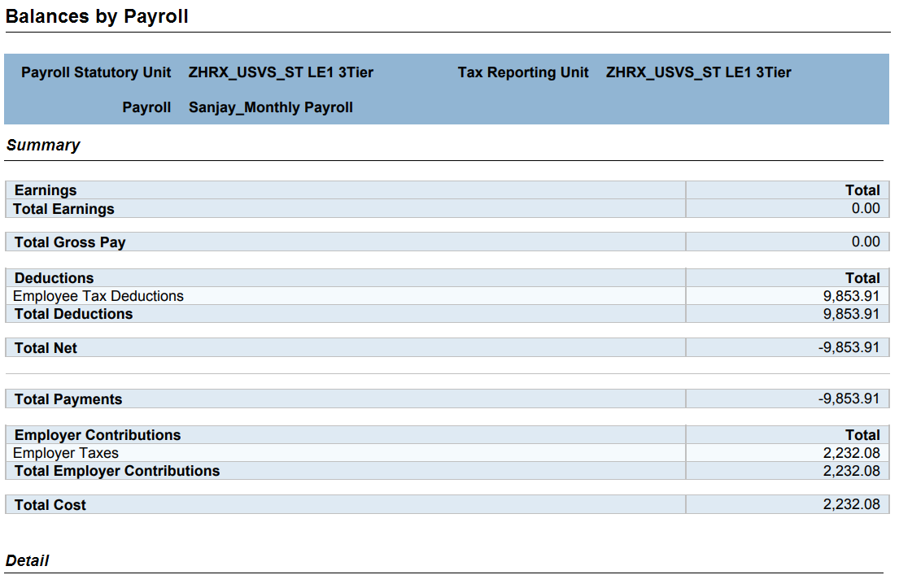Select the Employer Contributions header
Screen dimensions: 899x588
pos(98,435)
